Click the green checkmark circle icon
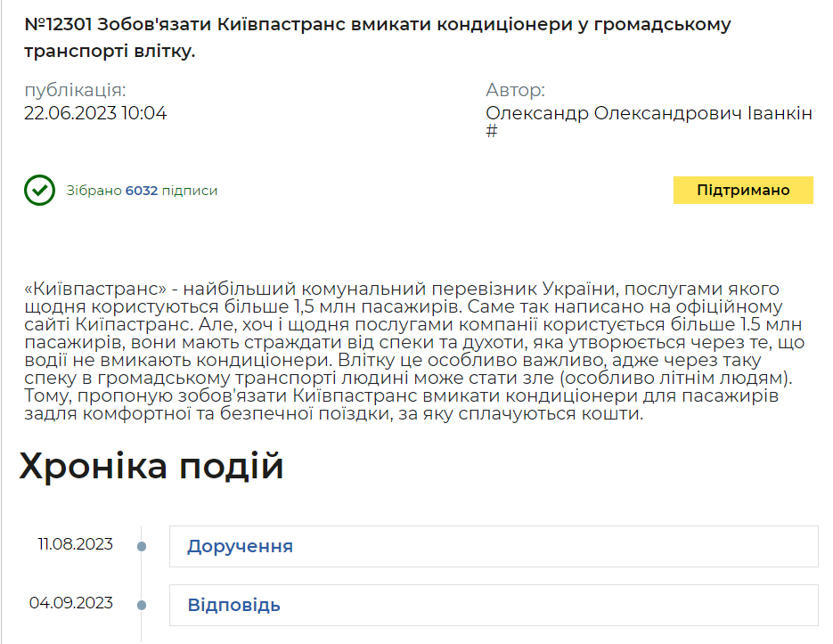833x644 pixels. tap(39, 191)
